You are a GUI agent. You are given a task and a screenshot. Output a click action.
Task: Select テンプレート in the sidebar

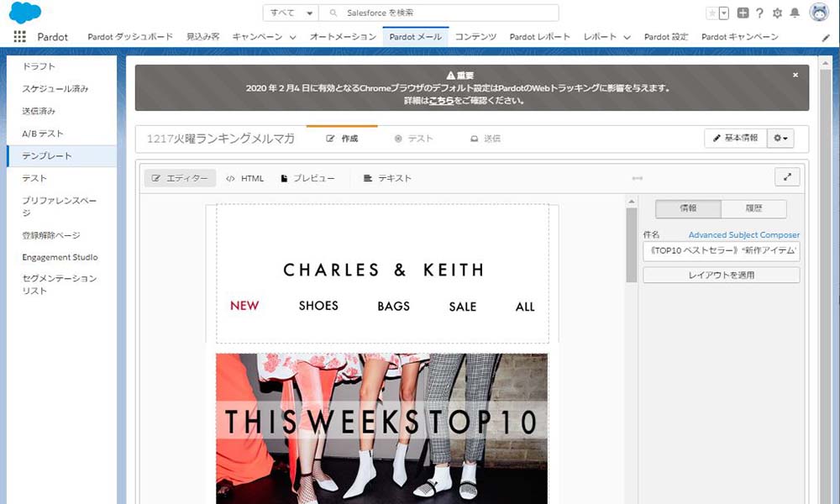pos(61,156)
